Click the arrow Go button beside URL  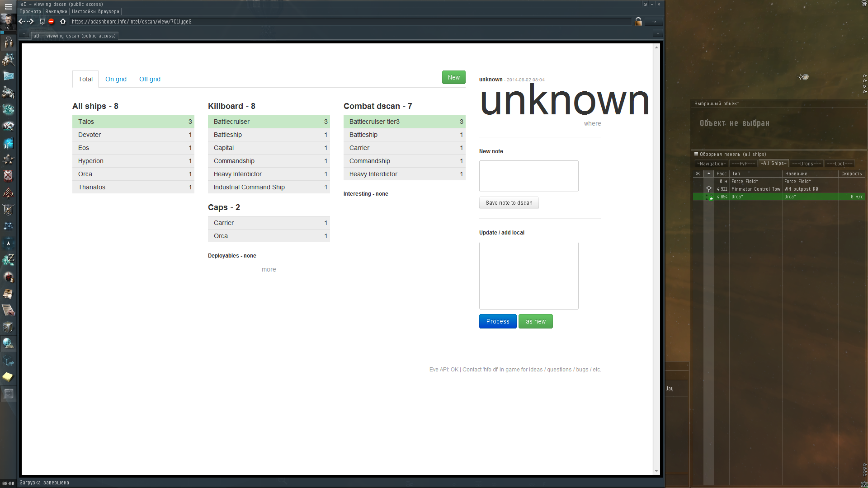(x=654, y=21)
